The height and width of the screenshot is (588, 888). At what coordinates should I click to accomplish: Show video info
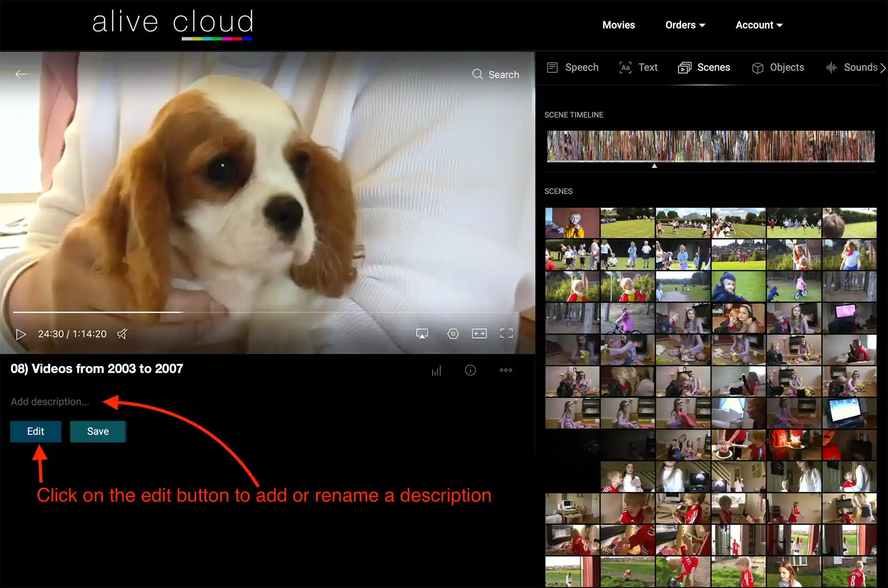[x=470, y=370]
